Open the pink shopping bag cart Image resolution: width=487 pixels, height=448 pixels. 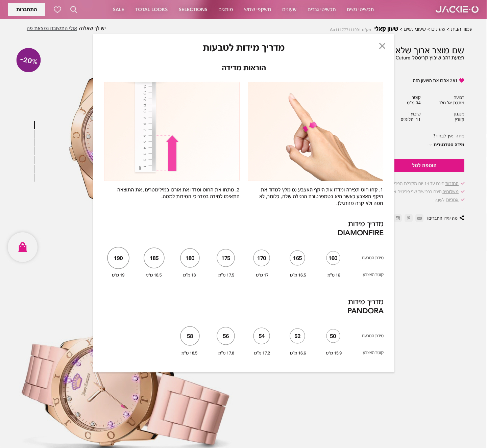(x=23, y=247)
